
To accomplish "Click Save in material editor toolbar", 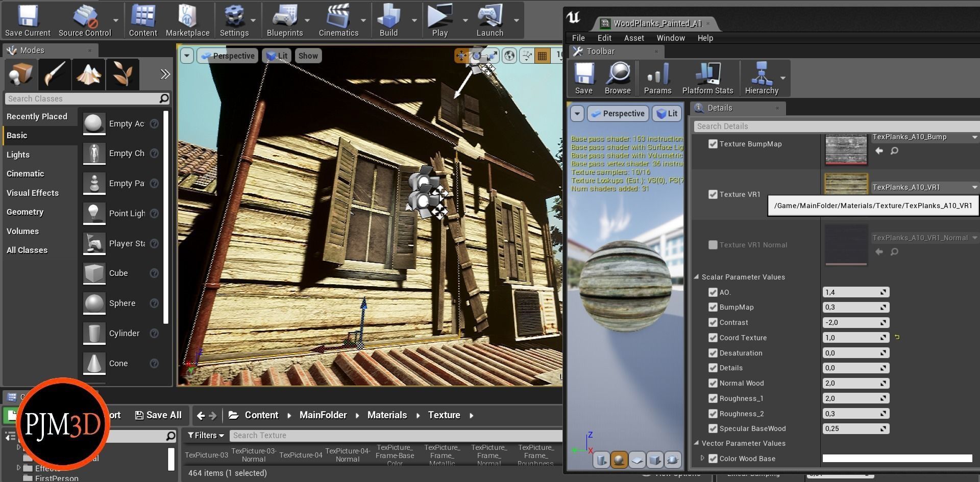I will coord(584,79).
